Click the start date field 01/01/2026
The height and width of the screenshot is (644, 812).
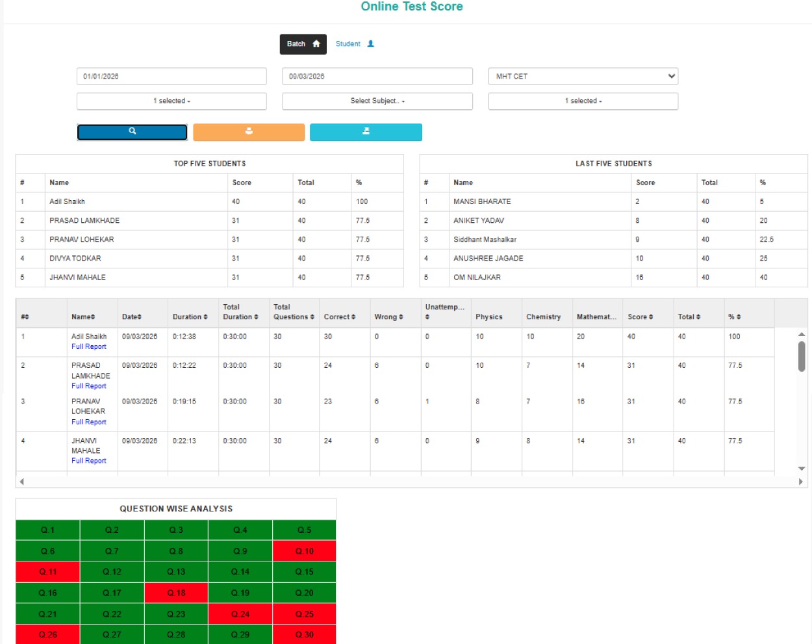[x=171, y=76]
